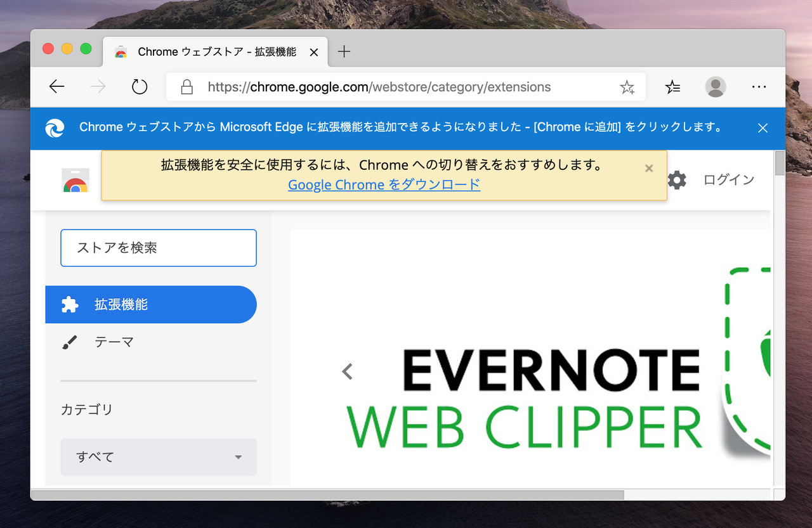Open the web store settings gear
The width and height of the screenshot is (812, 528).
pos(677,180)
